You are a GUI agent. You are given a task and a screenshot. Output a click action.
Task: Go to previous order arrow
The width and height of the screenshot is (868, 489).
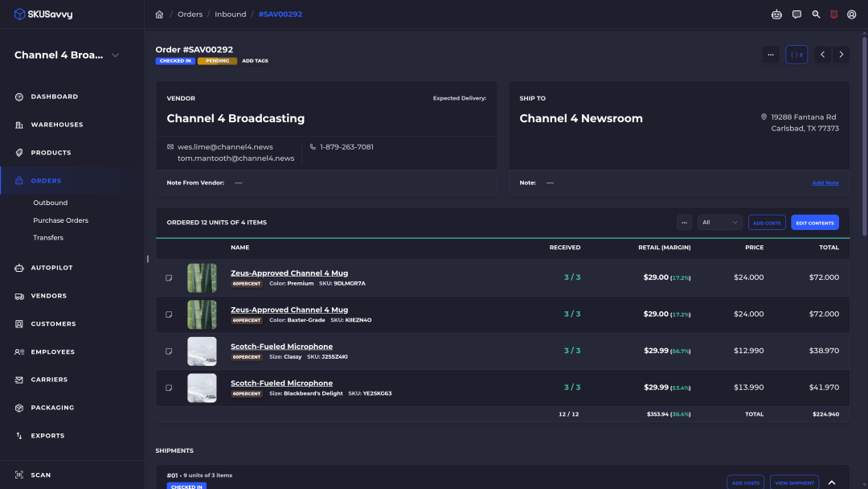coord(823,54)
